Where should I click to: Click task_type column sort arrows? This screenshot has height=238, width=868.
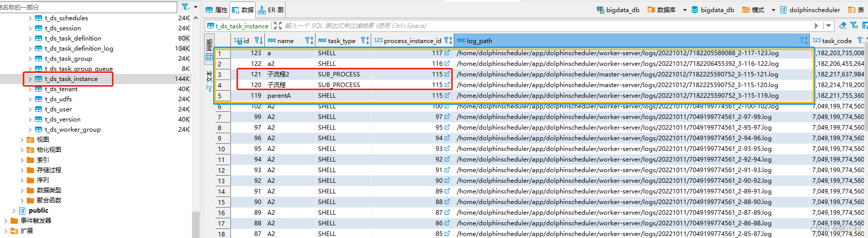click(368, 41)
